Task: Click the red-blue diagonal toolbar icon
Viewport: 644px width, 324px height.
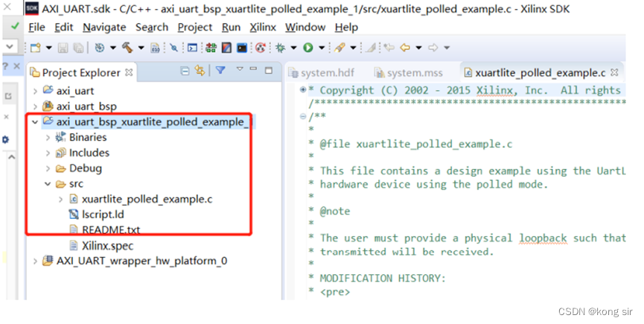Action: 227,48
